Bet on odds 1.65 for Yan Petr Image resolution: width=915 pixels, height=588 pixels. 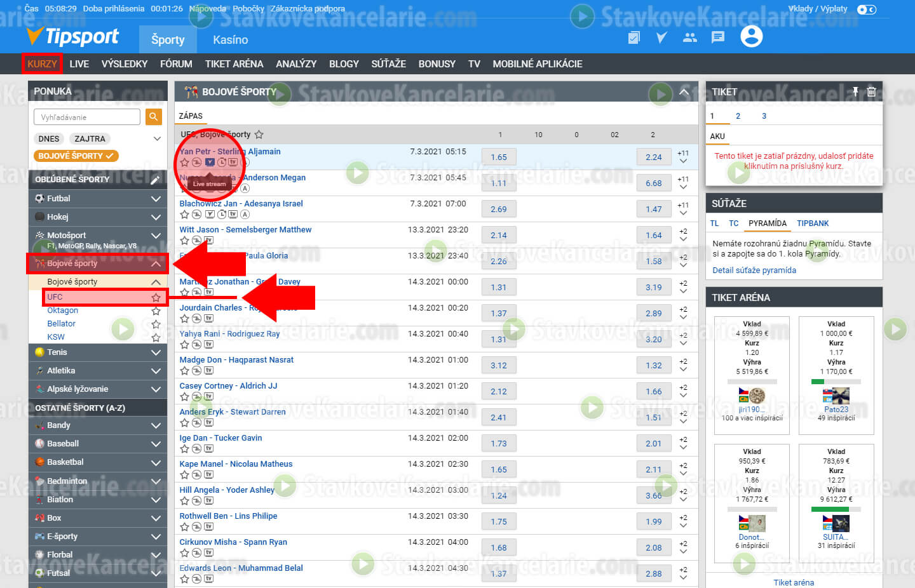499,157
